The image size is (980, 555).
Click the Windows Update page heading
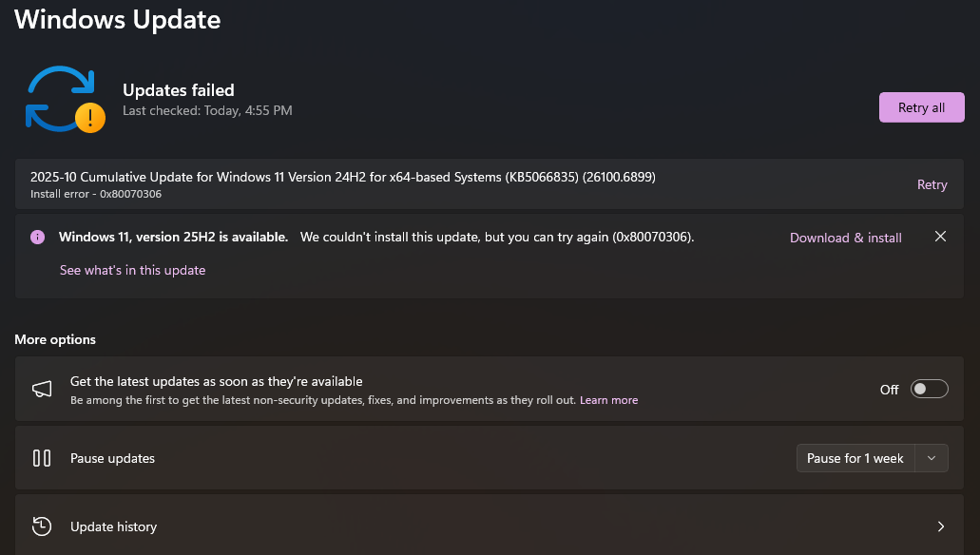[117, 19]
